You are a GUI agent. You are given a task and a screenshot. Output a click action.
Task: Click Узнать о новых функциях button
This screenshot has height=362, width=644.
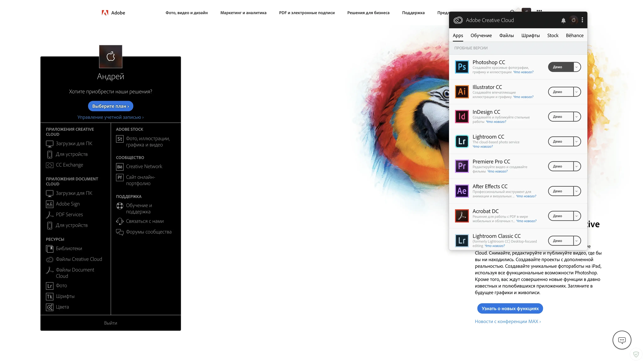(510, 309)
